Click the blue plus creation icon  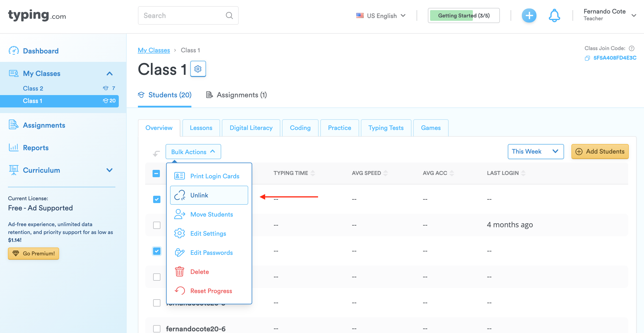coord(529,15)
